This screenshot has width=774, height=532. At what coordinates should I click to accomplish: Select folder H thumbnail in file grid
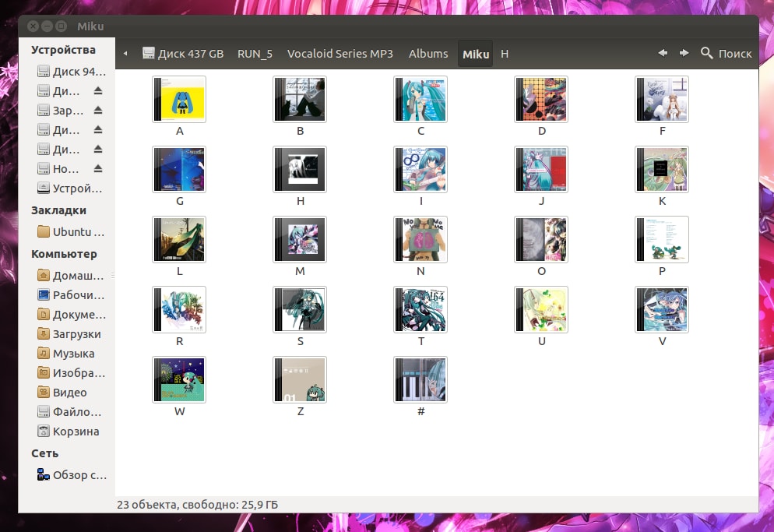pyautogui.click(x=300, y=170)
